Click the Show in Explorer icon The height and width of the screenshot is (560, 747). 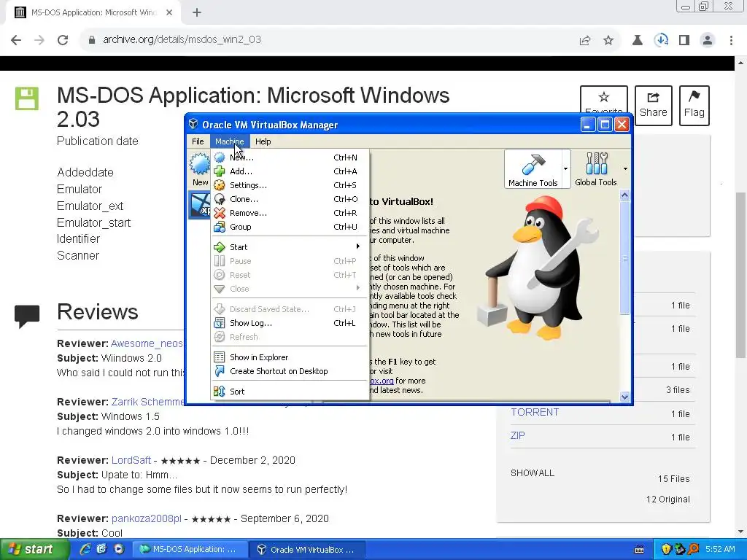(219, 357)
